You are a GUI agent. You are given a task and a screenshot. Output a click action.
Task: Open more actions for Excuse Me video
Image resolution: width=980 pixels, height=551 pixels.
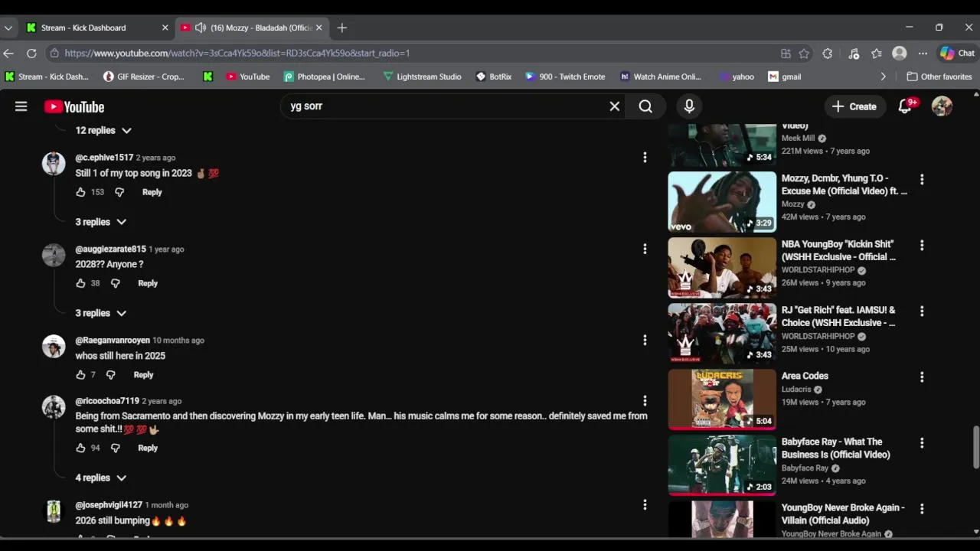(x=922, y=179)
